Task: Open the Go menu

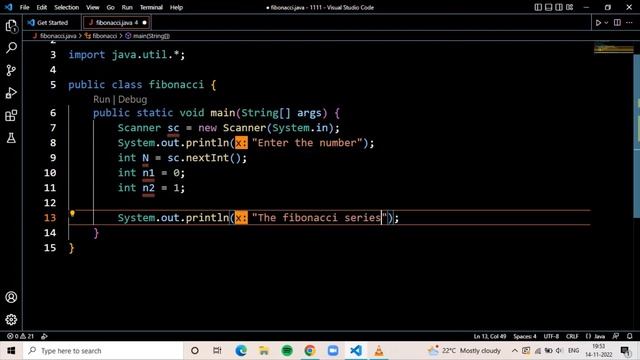Action: tap(111, 7)
